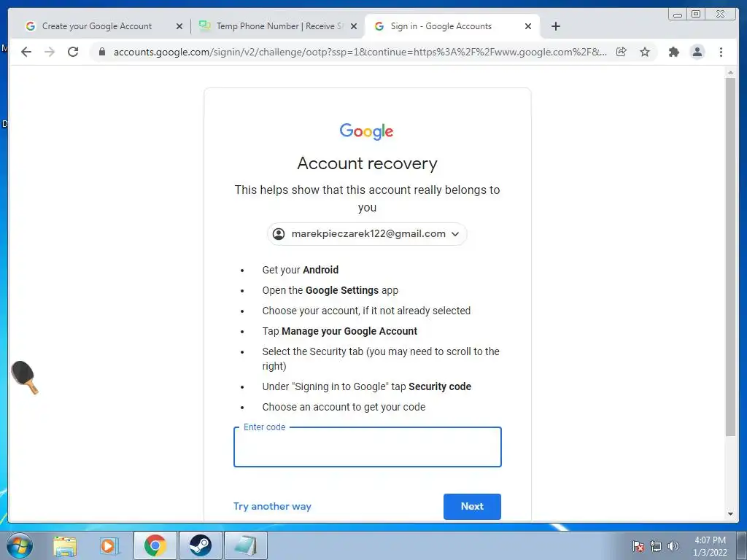Click the page's vertical scrollbar thumb
747x560 pixels.
pos(730,257)
